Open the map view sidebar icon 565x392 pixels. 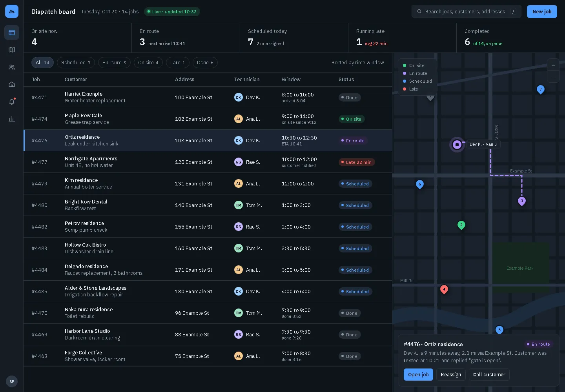coord(12,50)
